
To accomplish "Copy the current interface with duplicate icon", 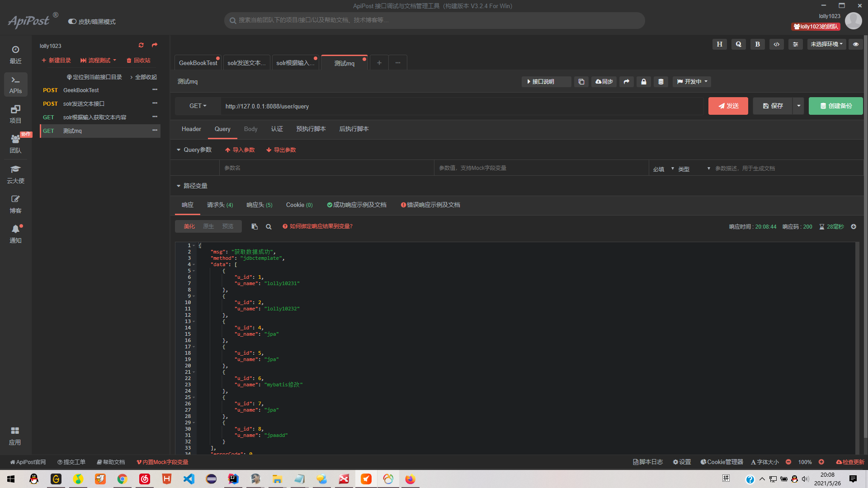I will (581, 82).
